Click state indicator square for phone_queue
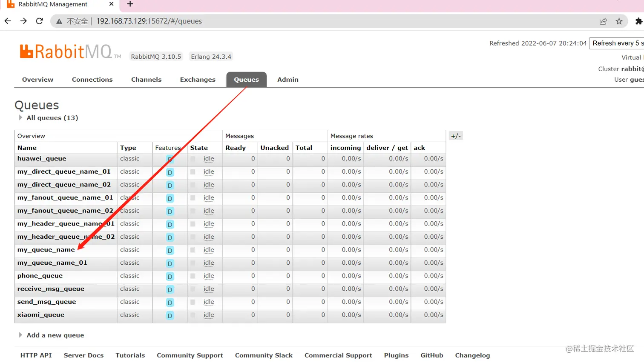The image size is (644, 363). pyautogui.click(x=193, y=276)
